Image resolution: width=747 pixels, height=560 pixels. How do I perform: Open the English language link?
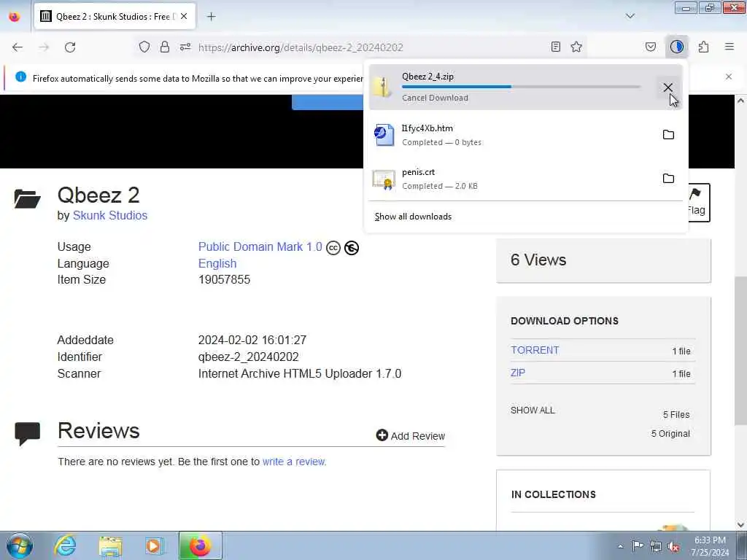point(217,263)
